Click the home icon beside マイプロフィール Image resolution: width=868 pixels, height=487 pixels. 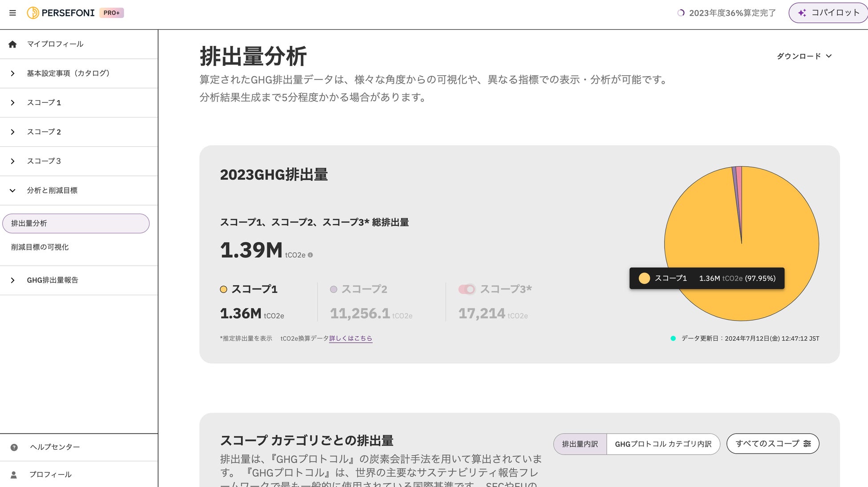[x=12, y=44]
